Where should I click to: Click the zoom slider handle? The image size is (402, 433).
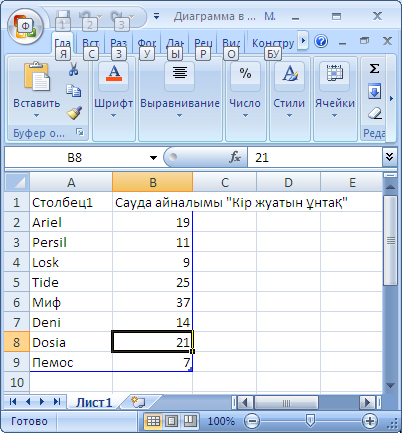click(x=310, y=421)
